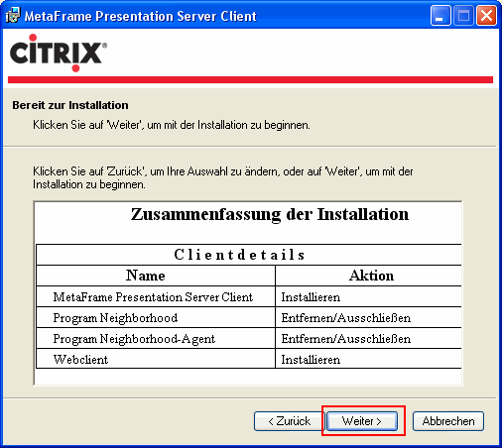Close the MetaFrame Presentation Server Client window
The height and width of the screenshot is (448, 502).
point(486,16)
